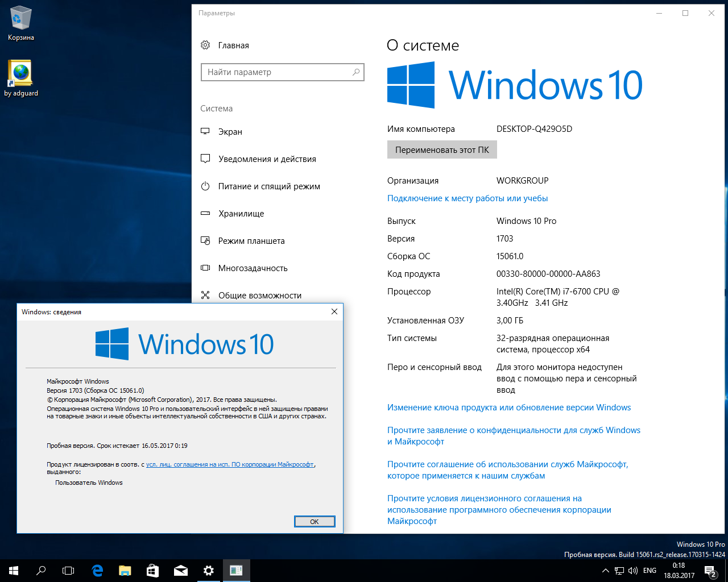Maximize the Параметры window
Screen dimensions: 728x582
coord(685,13)
